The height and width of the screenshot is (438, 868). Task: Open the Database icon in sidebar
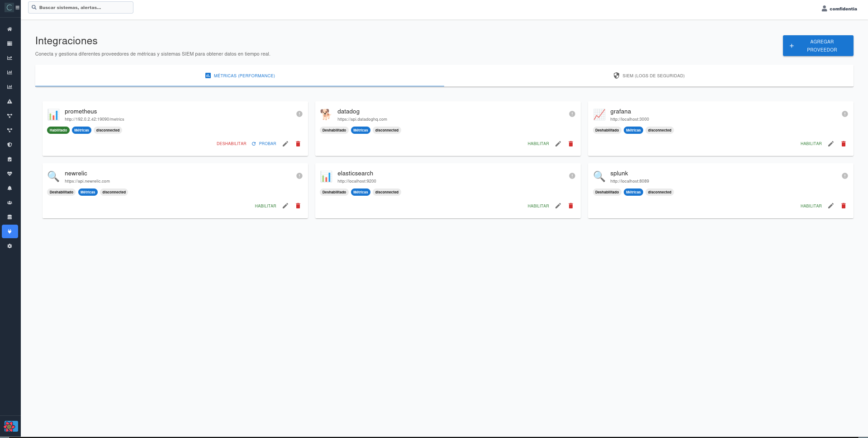9,217
